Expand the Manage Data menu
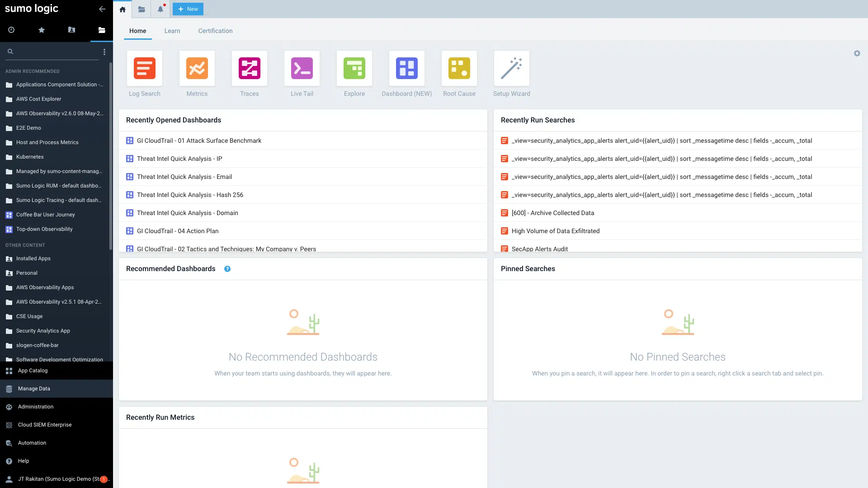This screenshot has width=868, height=488. click(34, 389)
